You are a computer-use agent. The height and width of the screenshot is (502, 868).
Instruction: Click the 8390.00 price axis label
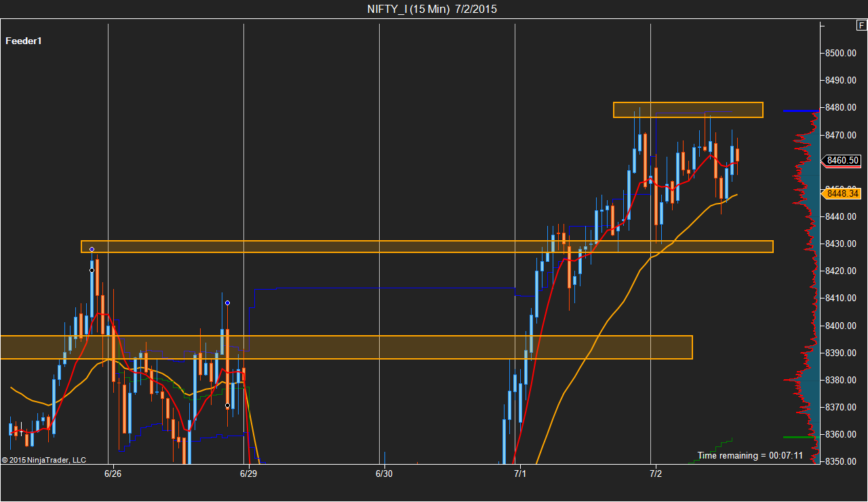[x=842, y=353]
